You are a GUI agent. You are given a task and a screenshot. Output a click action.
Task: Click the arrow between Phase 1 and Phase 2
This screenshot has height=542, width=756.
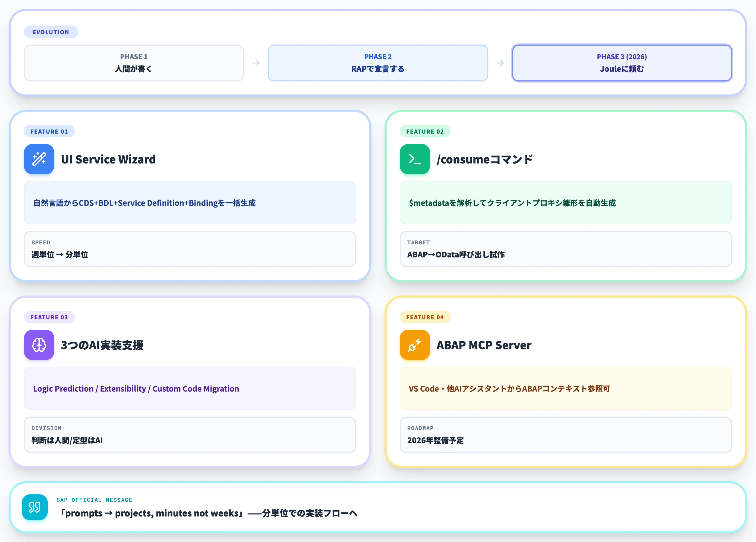click(x=256, y=63)
